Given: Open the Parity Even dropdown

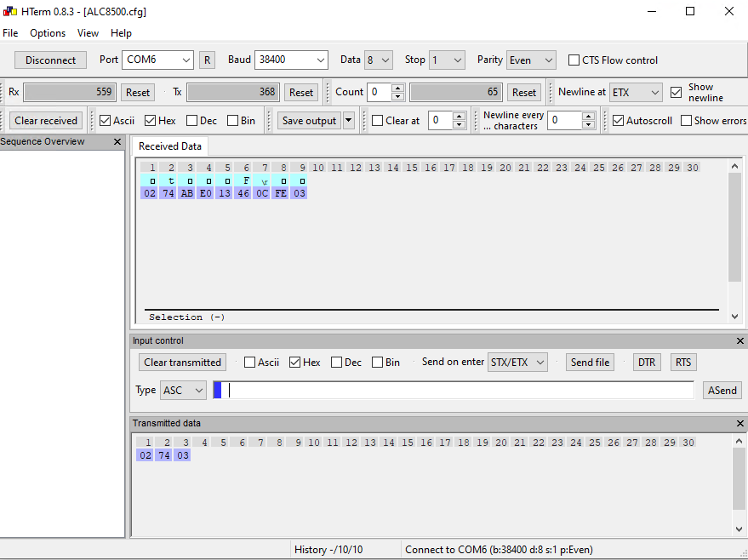Looking at the screenshot, I should click(531, 60).
